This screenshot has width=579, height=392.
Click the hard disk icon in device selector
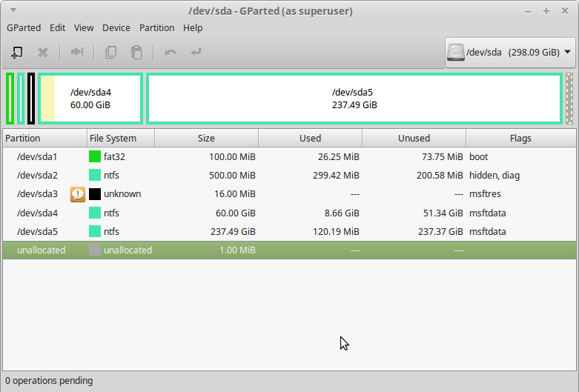[x=456, y=52]
